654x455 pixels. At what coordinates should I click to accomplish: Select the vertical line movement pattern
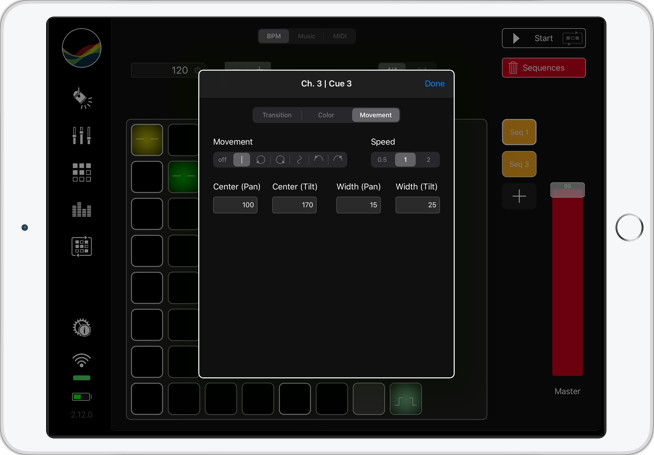241,160
